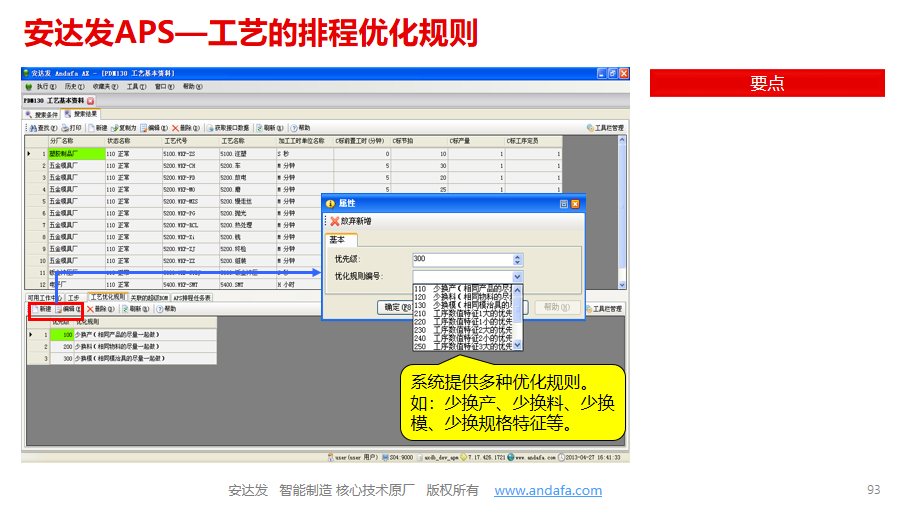Select rule 230 工序数值特征2大的优先
907x509 pixels.
point(463,330)
